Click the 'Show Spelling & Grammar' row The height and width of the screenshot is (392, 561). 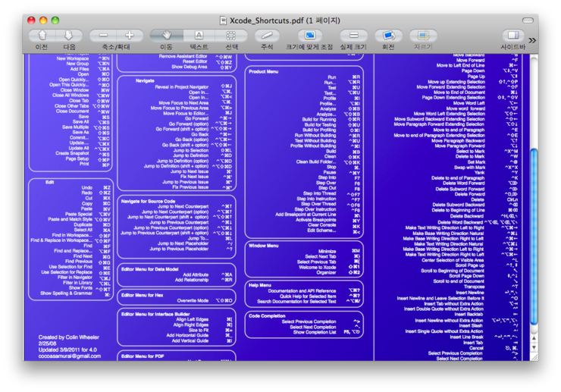[x=75, y=293]
